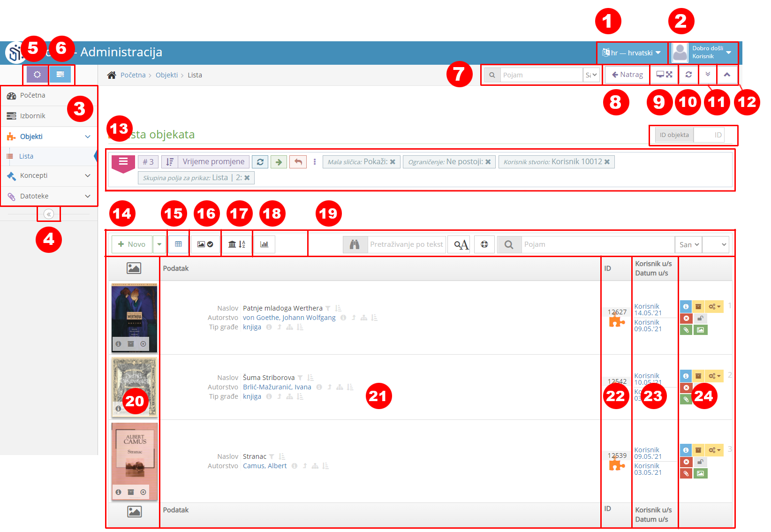The height and width of the screenshot is (532, 771).
Task: Click the Natrag button
Action: 627,75
